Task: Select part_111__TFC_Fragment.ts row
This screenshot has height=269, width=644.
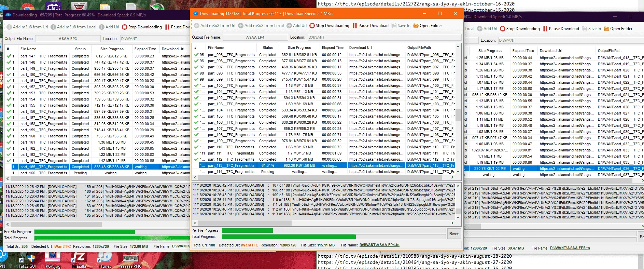Action: pyautogui.click(x=324, y=153)
